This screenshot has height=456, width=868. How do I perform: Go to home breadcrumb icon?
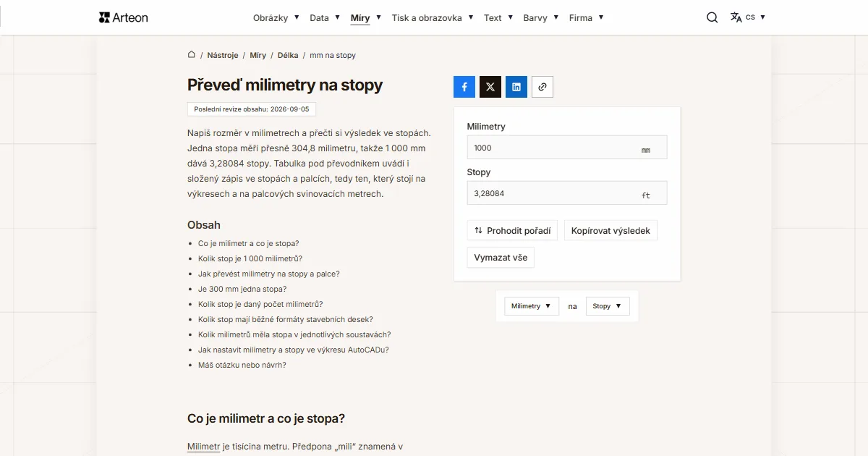click(192, 54)
